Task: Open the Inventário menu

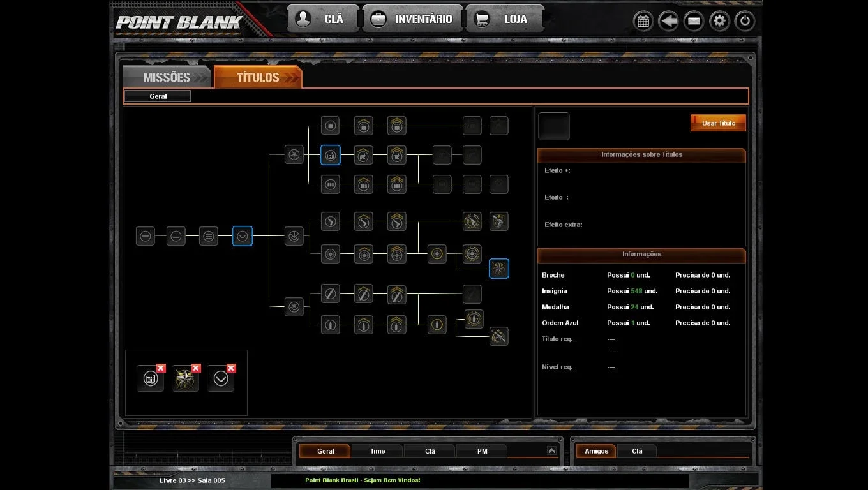Action: (x=412, y=19)
